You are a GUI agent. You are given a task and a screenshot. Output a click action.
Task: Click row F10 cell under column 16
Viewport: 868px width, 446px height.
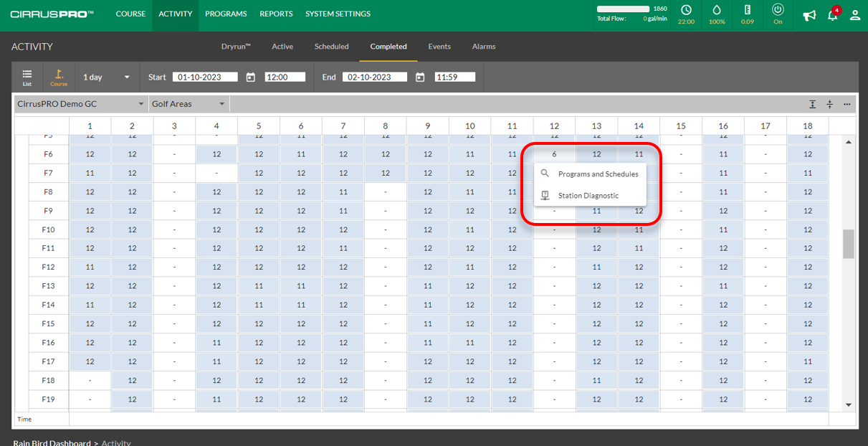point(723,229)
